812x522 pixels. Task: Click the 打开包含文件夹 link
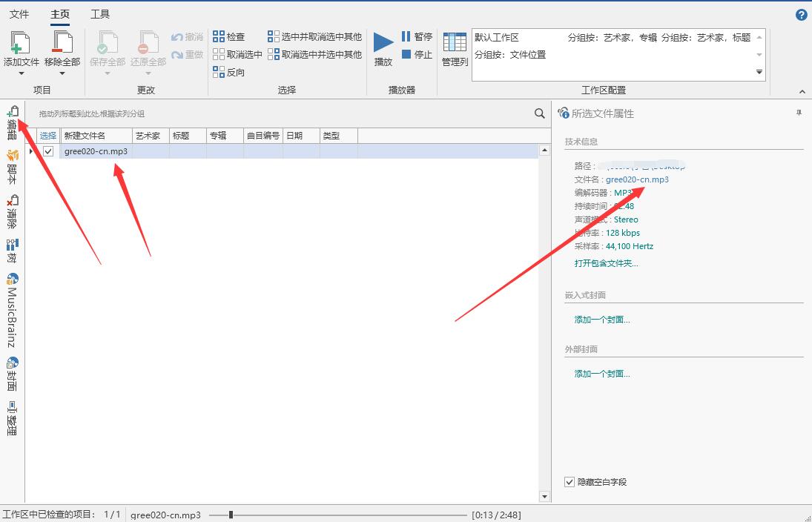coord(606,263)
